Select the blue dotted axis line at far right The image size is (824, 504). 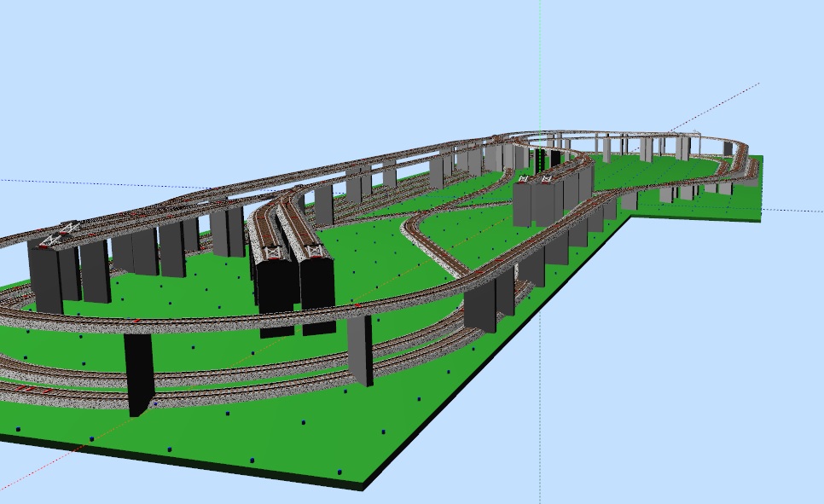793,211
